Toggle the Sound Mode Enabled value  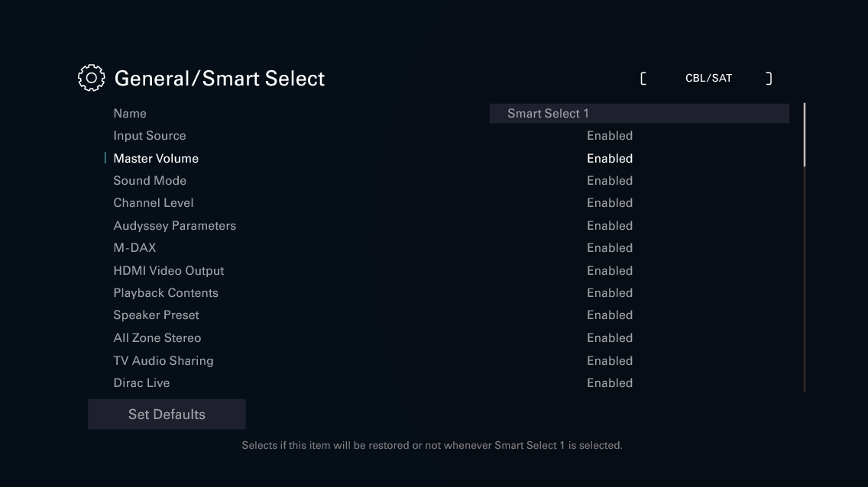pyautogui.click(x=610, y=180)
